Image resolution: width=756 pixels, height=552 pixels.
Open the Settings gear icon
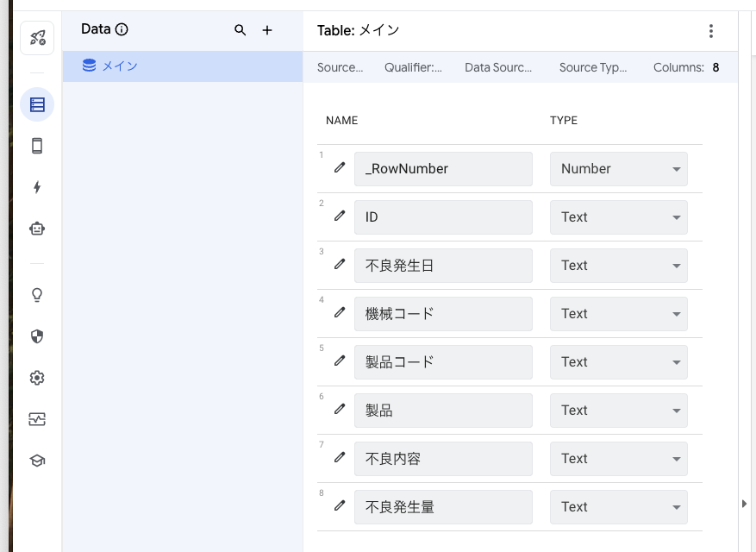[x=37, y=378]
